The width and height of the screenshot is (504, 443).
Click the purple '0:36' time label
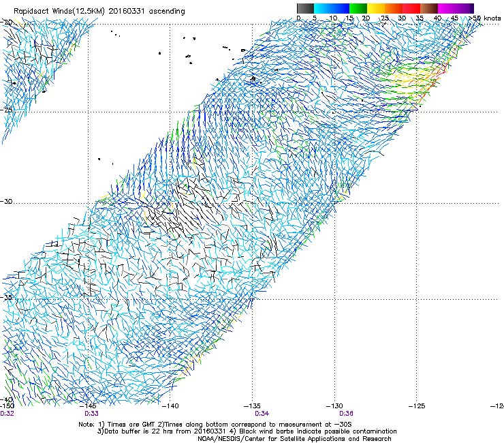click(346, 414)
